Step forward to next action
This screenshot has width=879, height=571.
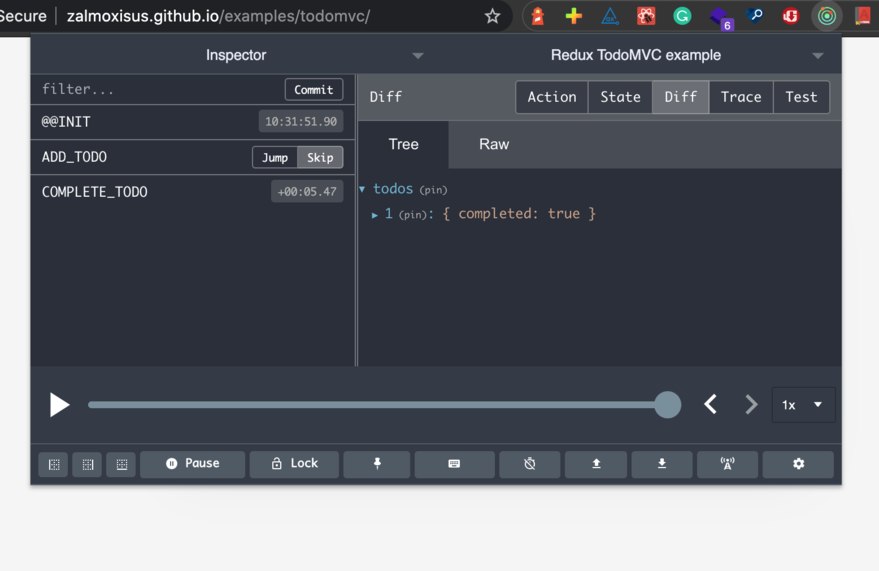tap(751, 405)
